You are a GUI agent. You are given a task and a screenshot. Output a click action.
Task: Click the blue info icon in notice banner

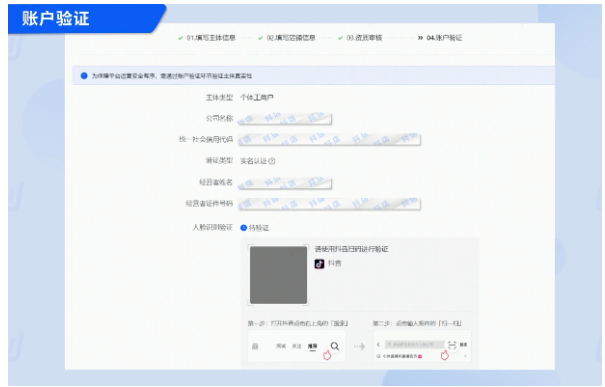coord(84,76)
